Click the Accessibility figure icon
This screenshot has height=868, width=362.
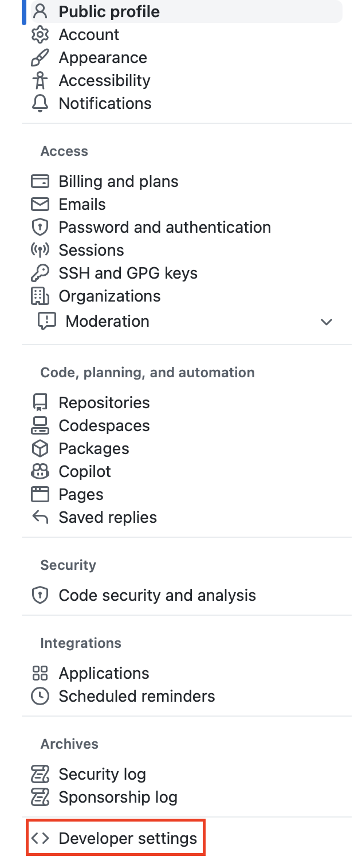40,81
